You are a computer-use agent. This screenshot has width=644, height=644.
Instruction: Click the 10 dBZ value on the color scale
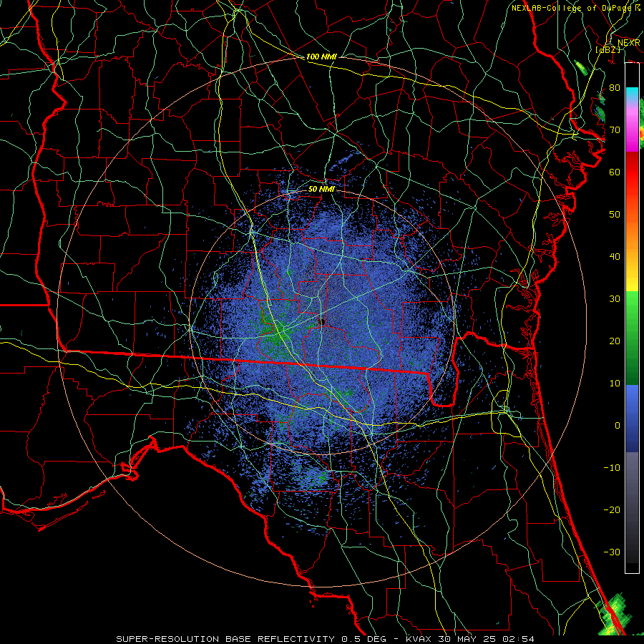pyautogui.click(x=615, y=384)
